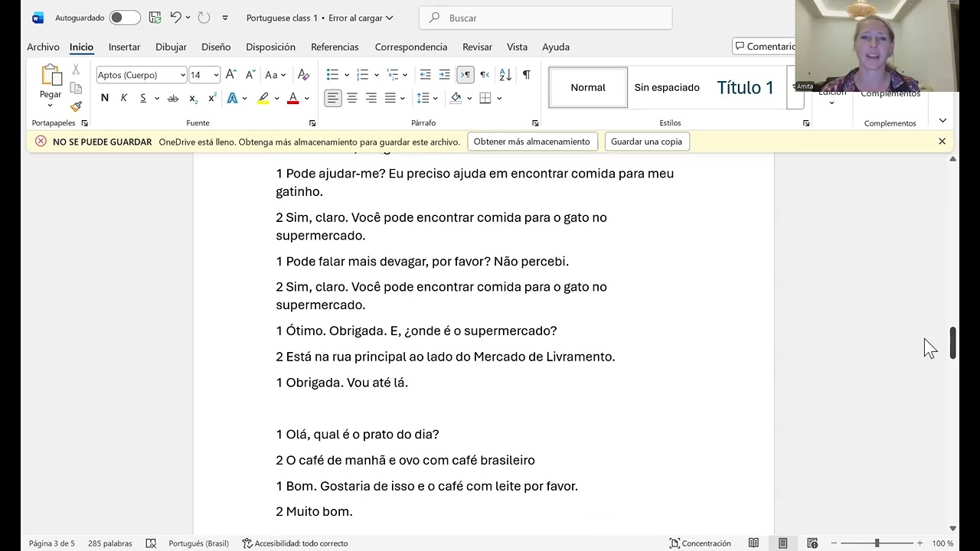Close the OneDrive warning bar
Image resolution: width=980 pixels, height=551 pixels.
[x=942, y=142]
